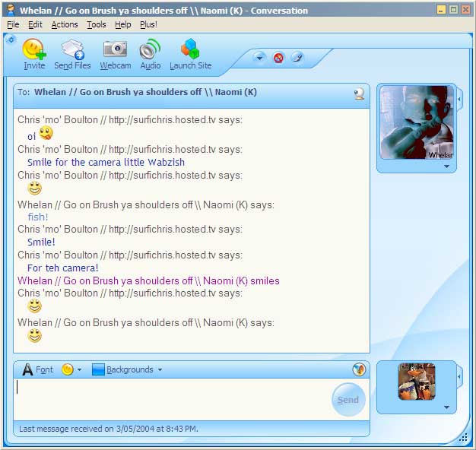
Task: Open the File menu
Action: [13, 24]
